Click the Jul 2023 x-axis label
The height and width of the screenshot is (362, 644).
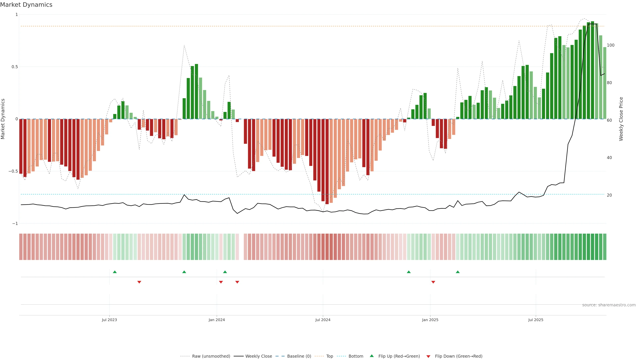tap(109, 320)
